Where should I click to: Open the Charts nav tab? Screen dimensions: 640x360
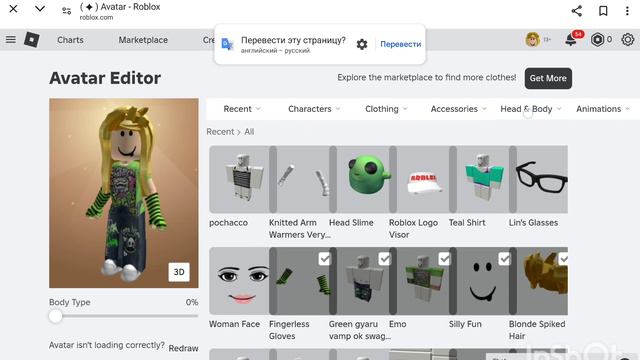pos(70,40)
